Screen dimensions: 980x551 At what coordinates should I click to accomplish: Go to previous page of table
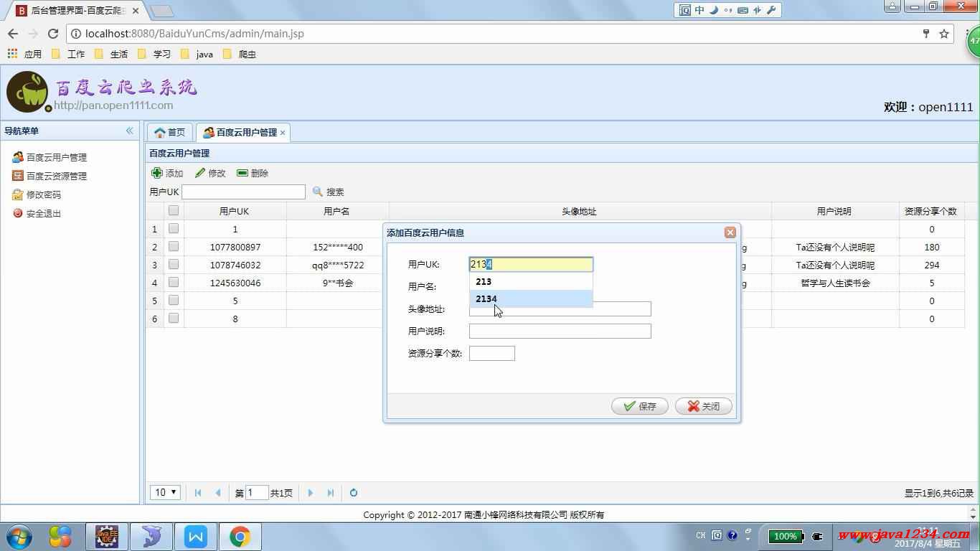217,493
